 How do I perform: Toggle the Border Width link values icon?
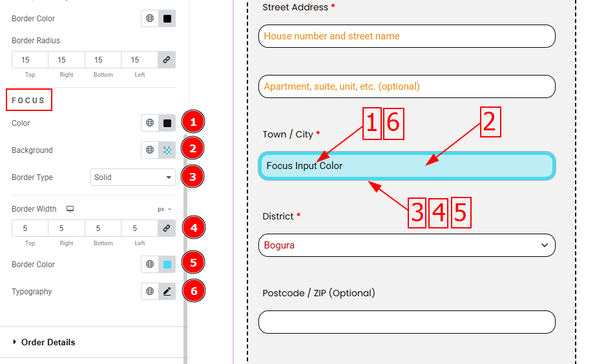pos(167,228)
